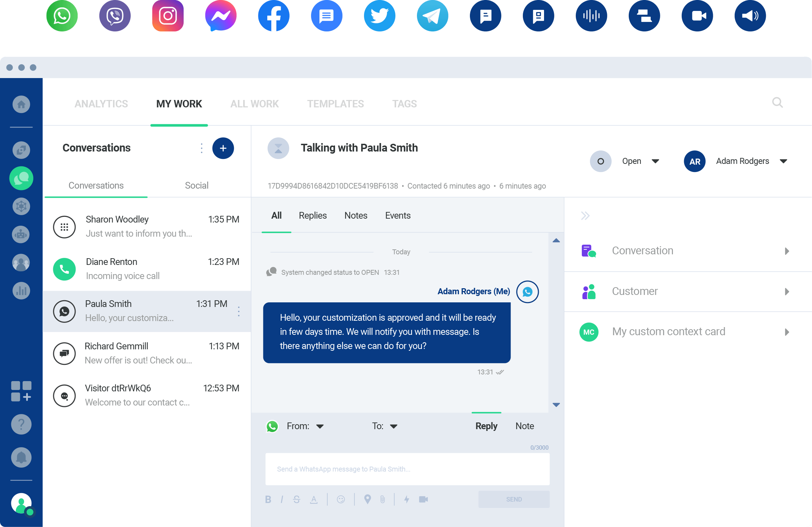Click the audio waveform voice channel icon
The height and width of the screenshot is (527, 812).
pyautogui.click(x=591, y=16)
